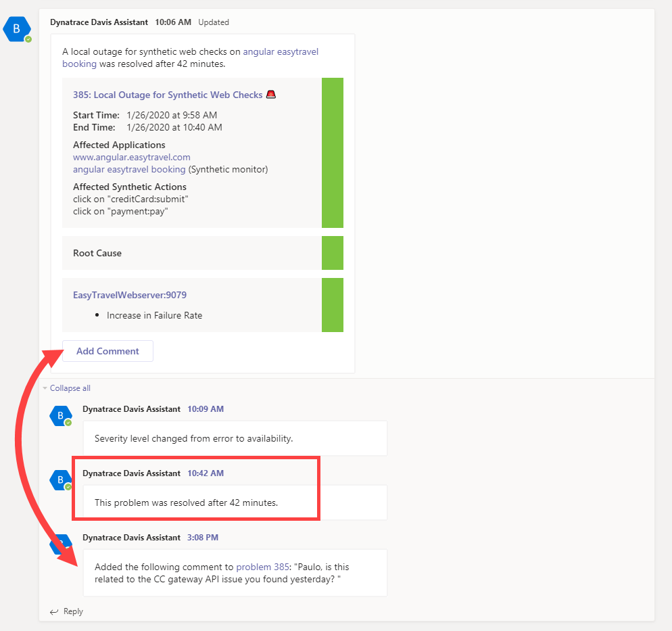
Task: Click the sender name on the 3:08 PM reply
Action: (132, 538)
